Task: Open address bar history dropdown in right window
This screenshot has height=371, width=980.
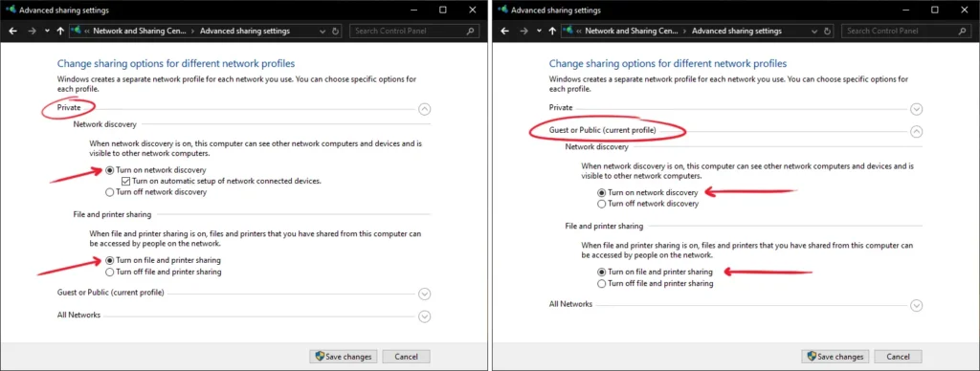Action: pyautogui.click(x=814, y=32)
